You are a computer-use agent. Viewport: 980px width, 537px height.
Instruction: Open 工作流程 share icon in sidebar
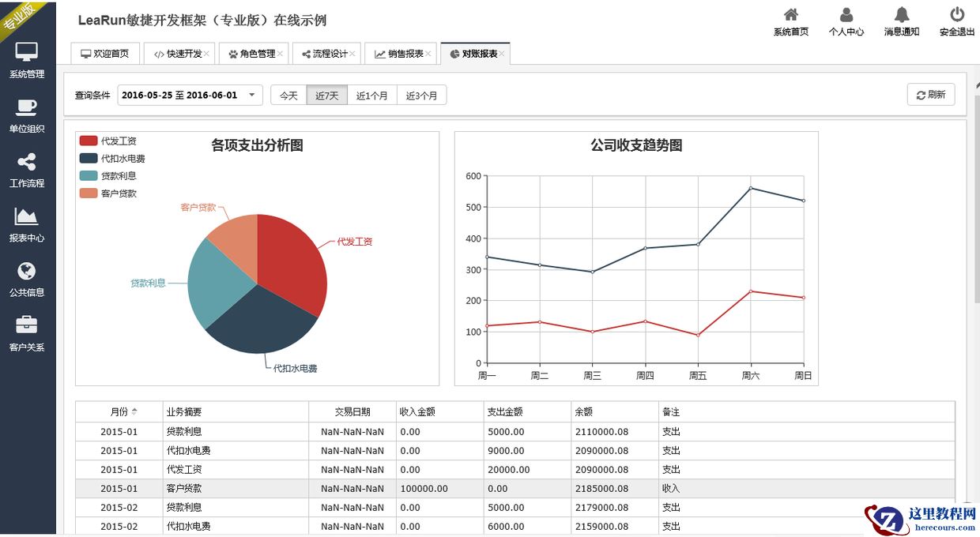coord(27,162)
